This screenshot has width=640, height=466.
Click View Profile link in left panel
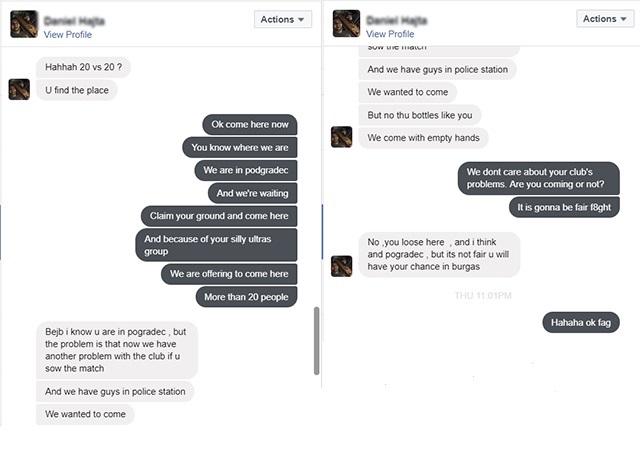point(68,34)
